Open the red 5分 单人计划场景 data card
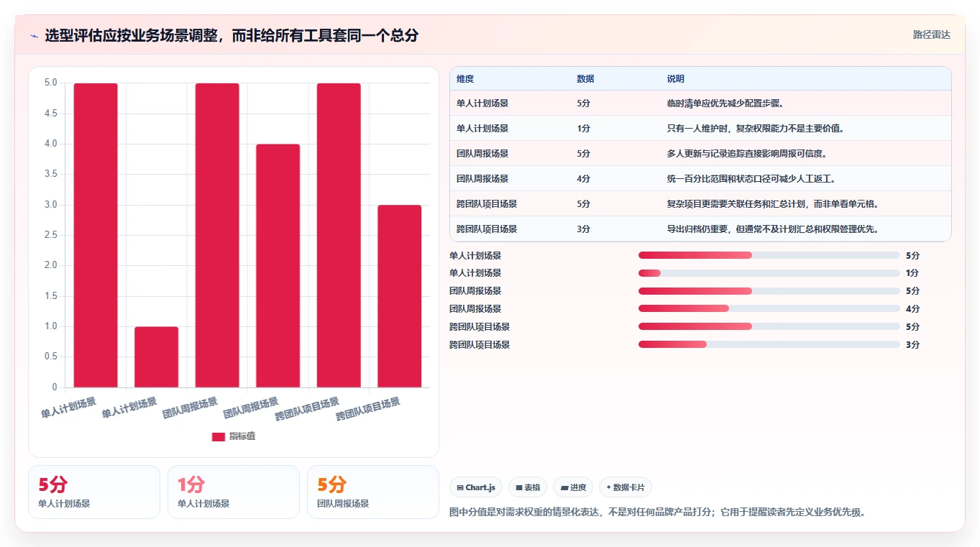This screenshot has width=980, height=547. [94, 492]
